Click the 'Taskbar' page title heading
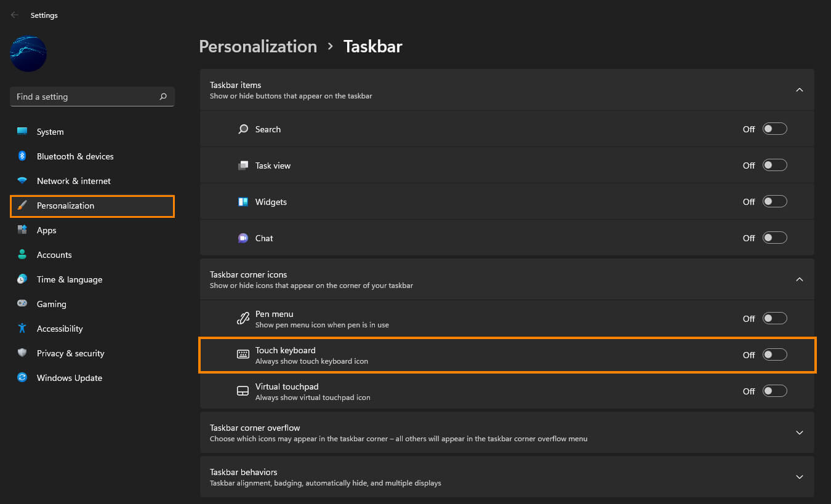Viewport: 831px width, 504px height. click(x=372, y=47)
